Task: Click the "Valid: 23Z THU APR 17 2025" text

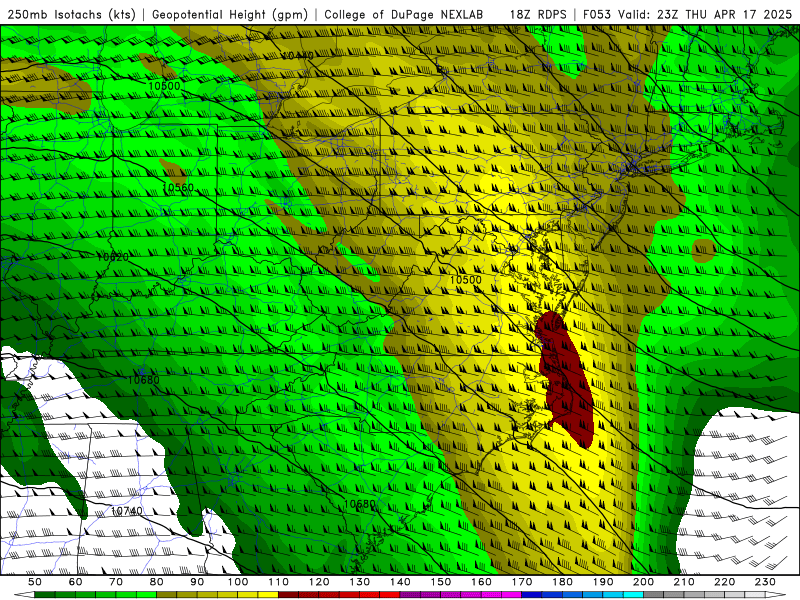Action: tap(705, 14)
